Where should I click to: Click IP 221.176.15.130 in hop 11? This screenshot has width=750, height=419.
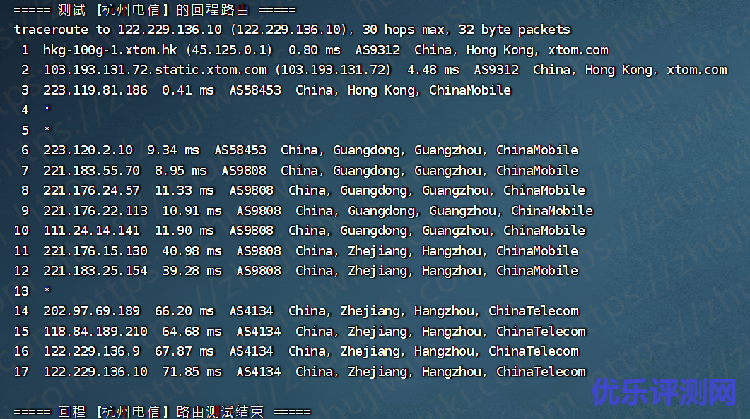pos(95,251)
